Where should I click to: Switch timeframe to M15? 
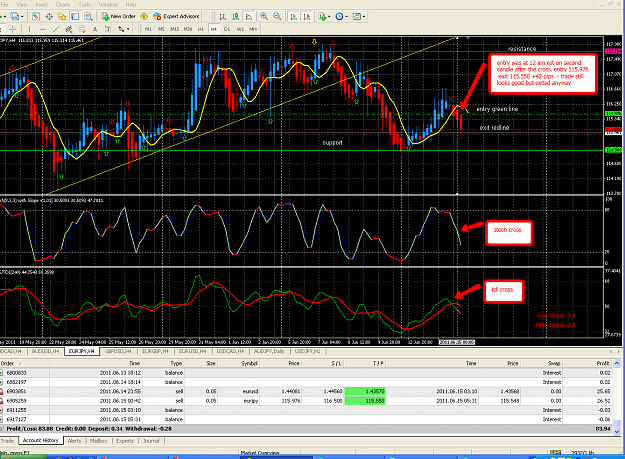[x=175, y=29]
